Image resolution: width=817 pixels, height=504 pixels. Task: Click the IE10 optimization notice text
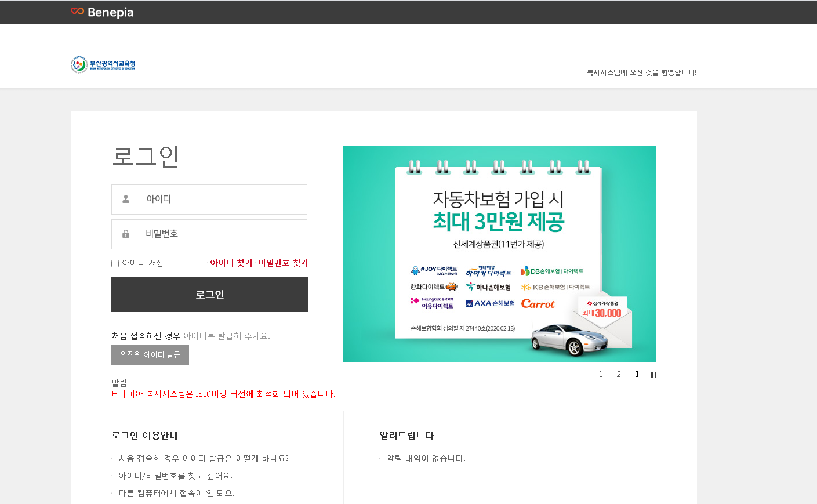224,394
